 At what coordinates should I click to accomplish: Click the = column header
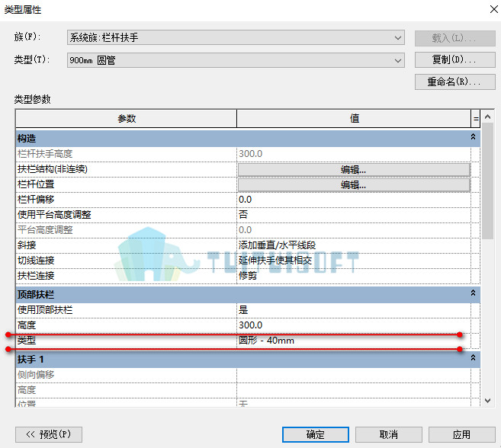pyautogui.click(x=476, y=118)
